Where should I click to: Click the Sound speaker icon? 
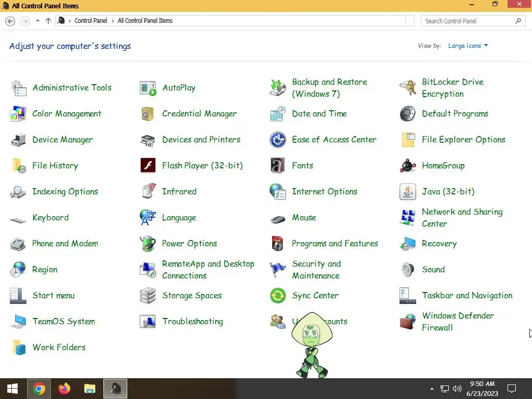click(408, 270)
